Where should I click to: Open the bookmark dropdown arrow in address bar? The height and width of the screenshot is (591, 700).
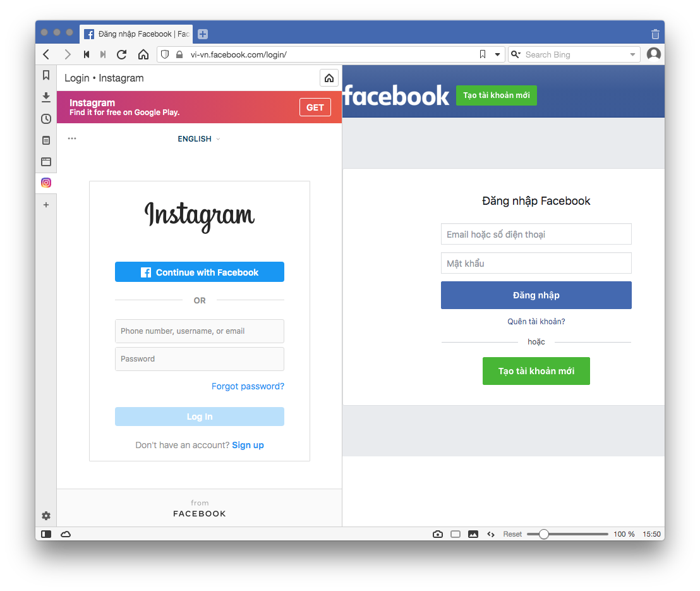tap(497, 54)
